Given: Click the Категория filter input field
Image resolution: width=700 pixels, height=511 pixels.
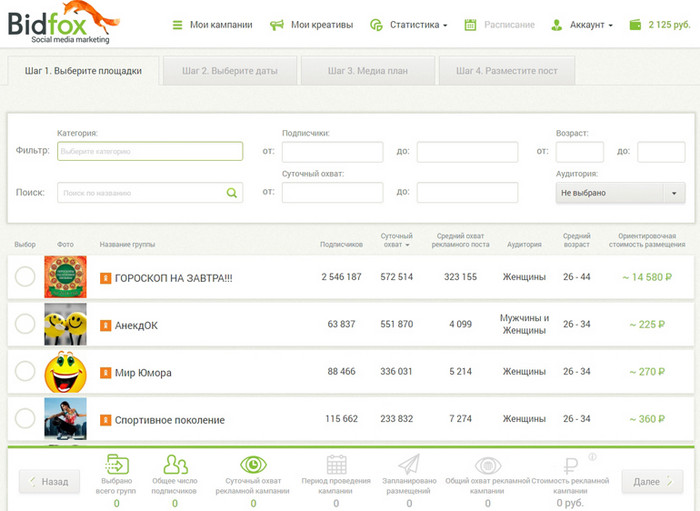Looking at the screenshot, I should point(150,152).
